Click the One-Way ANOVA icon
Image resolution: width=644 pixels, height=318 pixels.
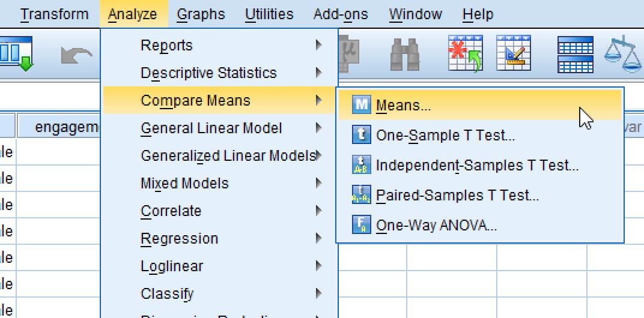click(x=362, y=225)
